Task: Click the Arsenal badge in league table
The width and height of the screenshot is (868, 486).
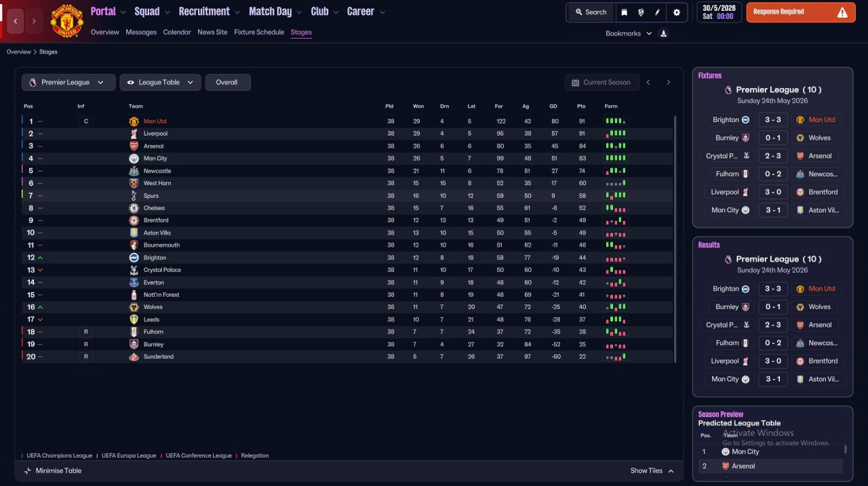Action: pos(134,146)
